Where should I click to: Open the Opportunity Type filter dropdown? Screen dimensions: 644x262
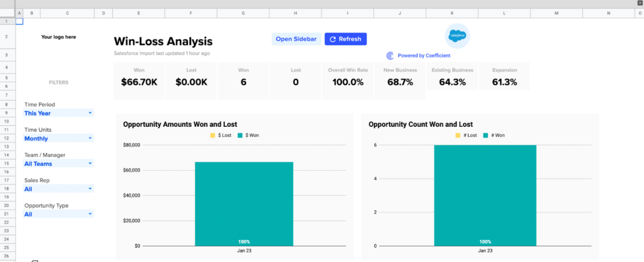tap(58, 214)
